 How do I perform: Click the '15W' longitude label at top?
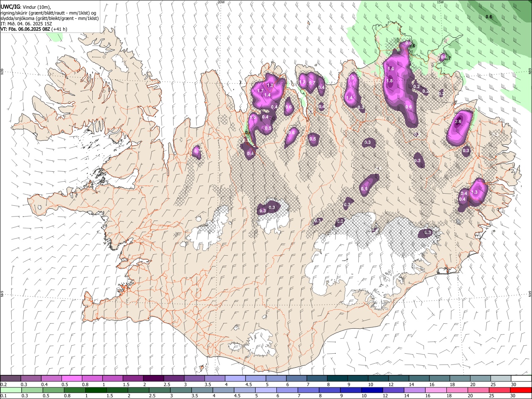(440, 2)
